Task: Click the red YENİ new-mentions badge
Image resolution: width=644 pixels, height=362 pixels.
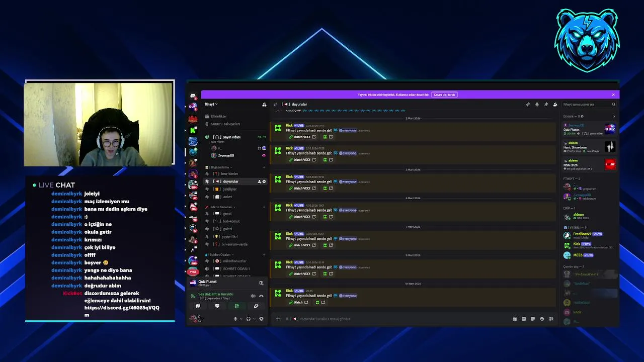Action: (x=193, y=272)
